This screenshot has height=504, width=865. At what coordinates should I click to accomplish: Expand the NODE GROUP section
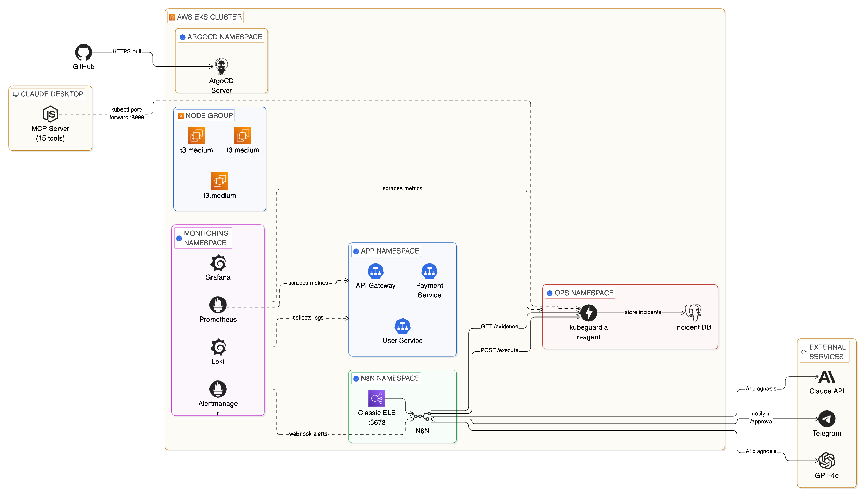205,116
